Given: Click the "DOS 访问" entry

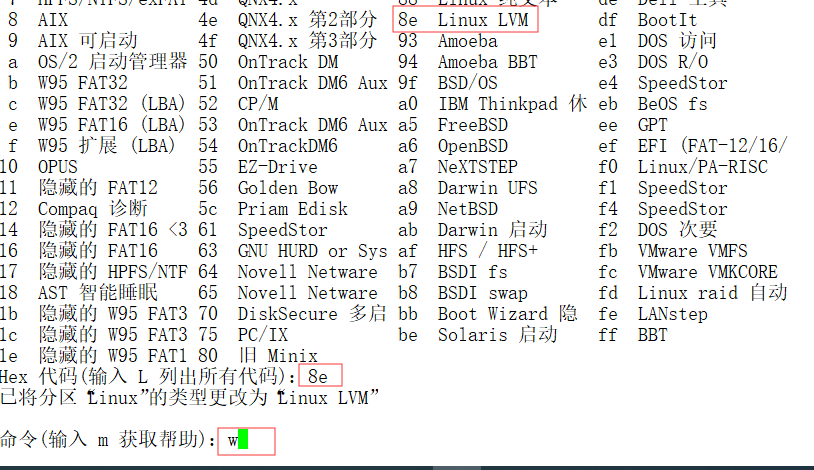Looking at the screenshot, I should point(677,41).
